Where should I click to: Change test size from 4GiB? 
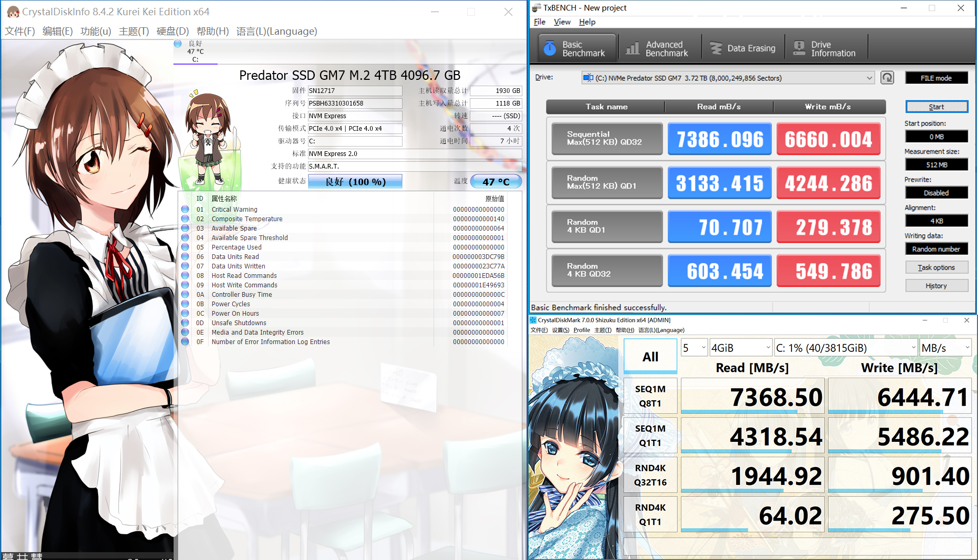click(x=741, y=347)
